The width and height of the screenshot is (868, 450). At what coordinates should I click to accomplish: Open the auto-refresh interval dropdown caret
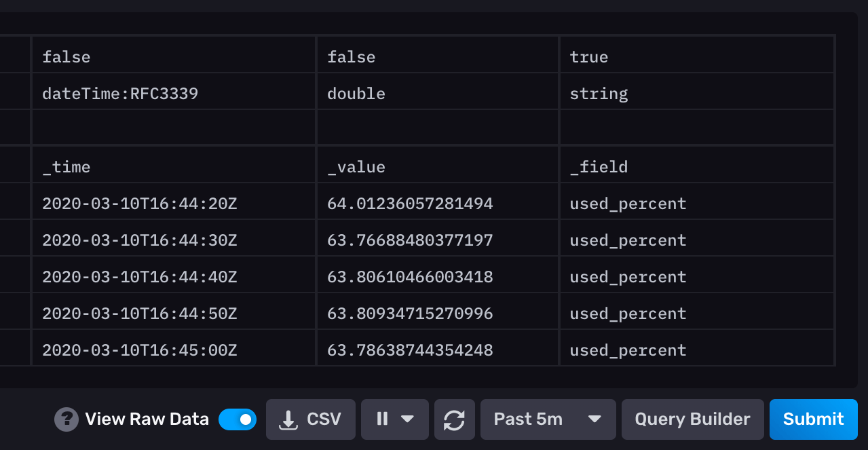(x=407, y=419)
